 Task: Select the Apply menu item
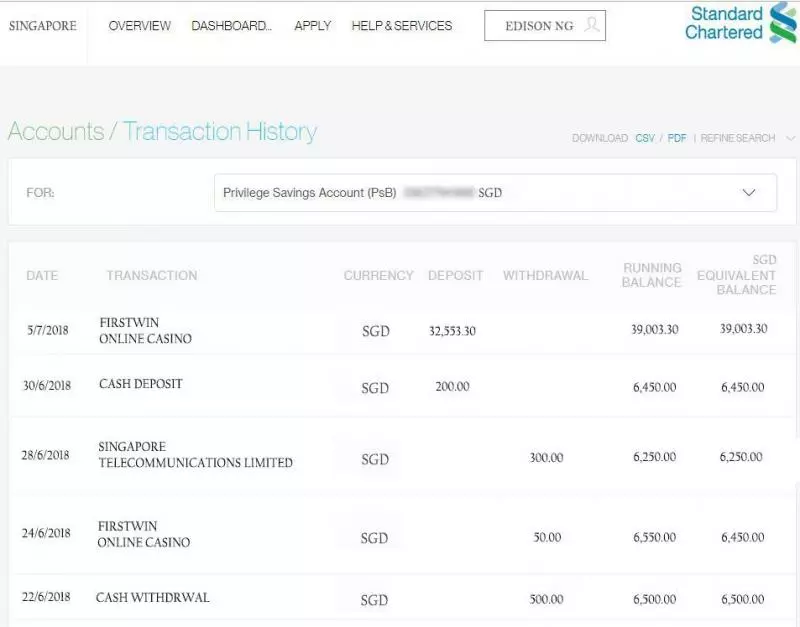coord(313,26)
